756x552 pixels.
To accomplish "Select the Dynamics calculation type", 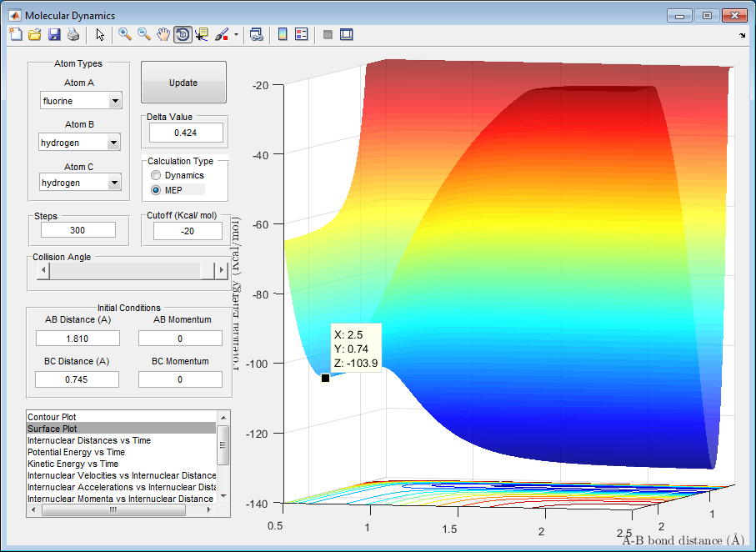I will tap(155, 176).
